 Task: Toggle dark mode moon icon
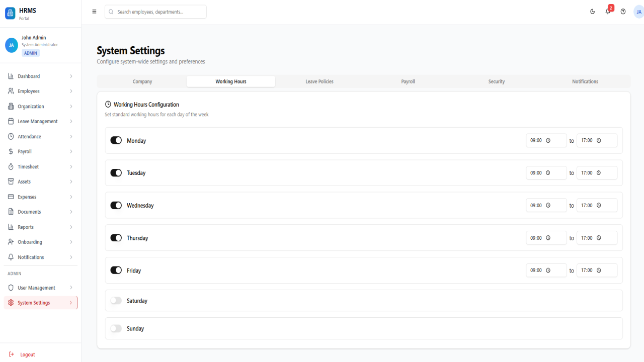(x=592, y=12)
